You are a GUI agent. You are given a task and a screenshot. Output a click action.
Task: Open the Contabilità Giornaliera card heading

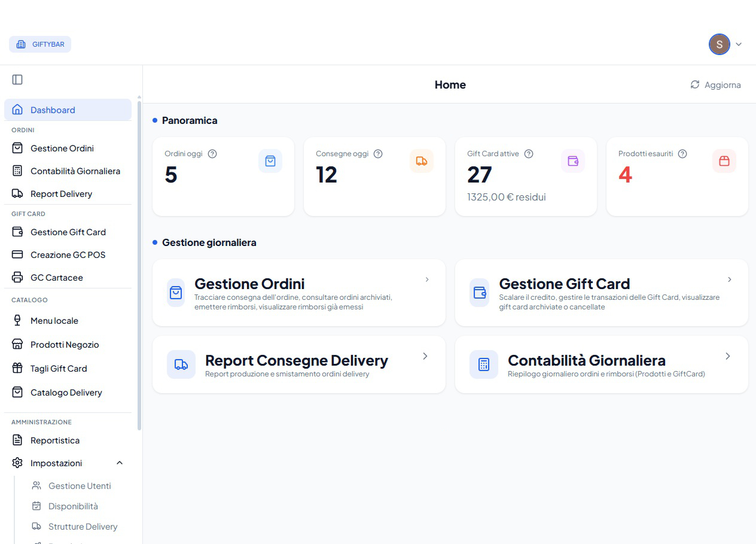point(587,360)
